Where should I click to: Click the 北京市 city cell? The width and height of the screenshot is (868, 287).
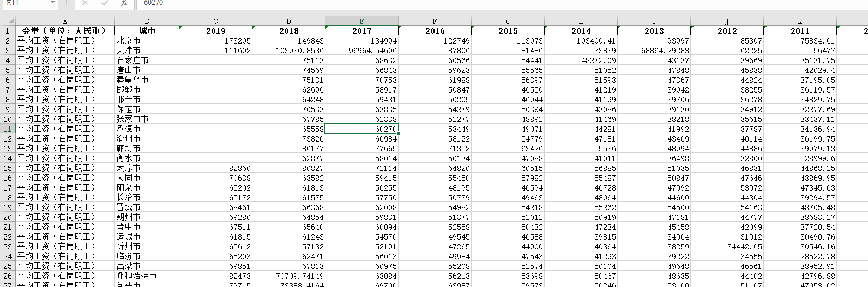[147, 40]
